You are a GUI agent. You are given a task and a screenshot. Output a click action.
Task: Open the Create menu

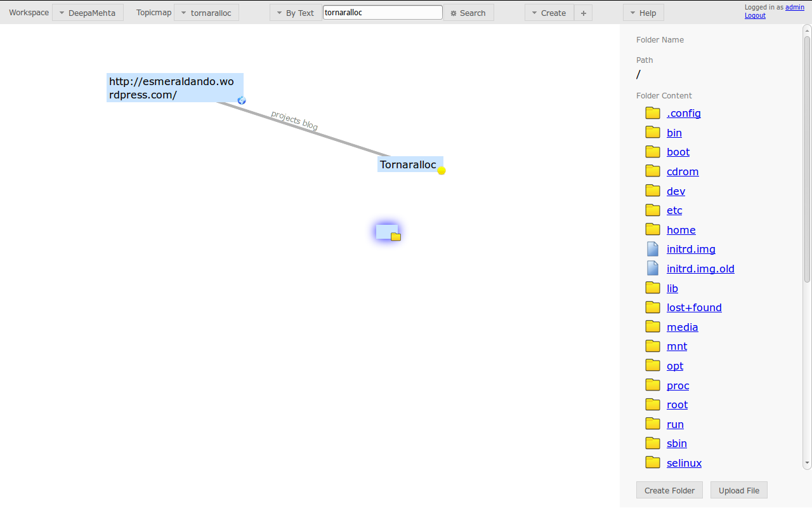click(x=549, y=13)
